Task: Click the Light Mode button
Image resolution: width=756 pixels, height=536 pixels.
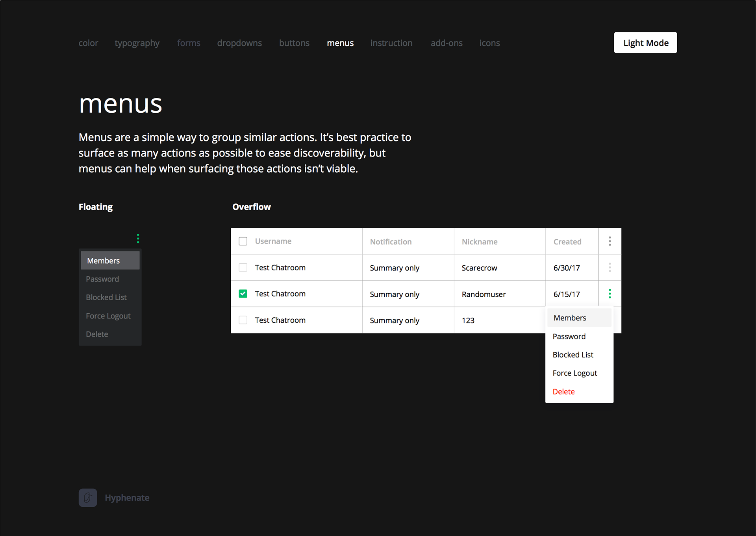Action: [645, 43]
